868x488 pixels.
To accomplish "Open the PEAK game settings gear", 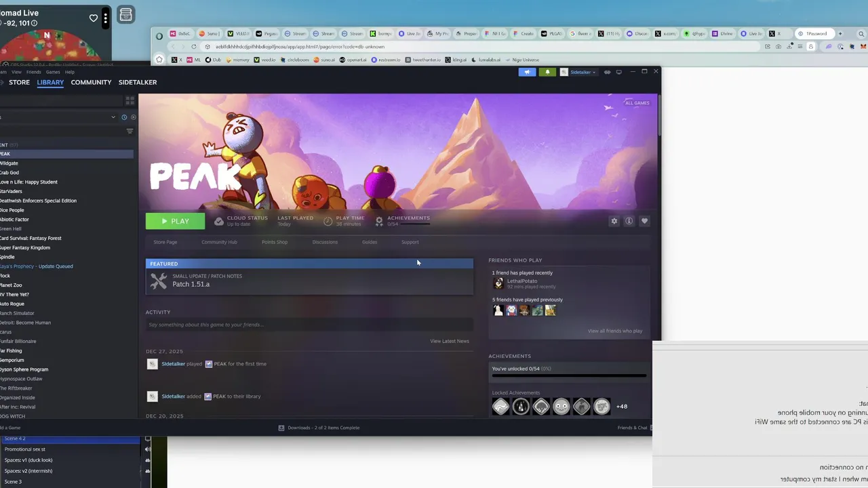I will point(614,221).
